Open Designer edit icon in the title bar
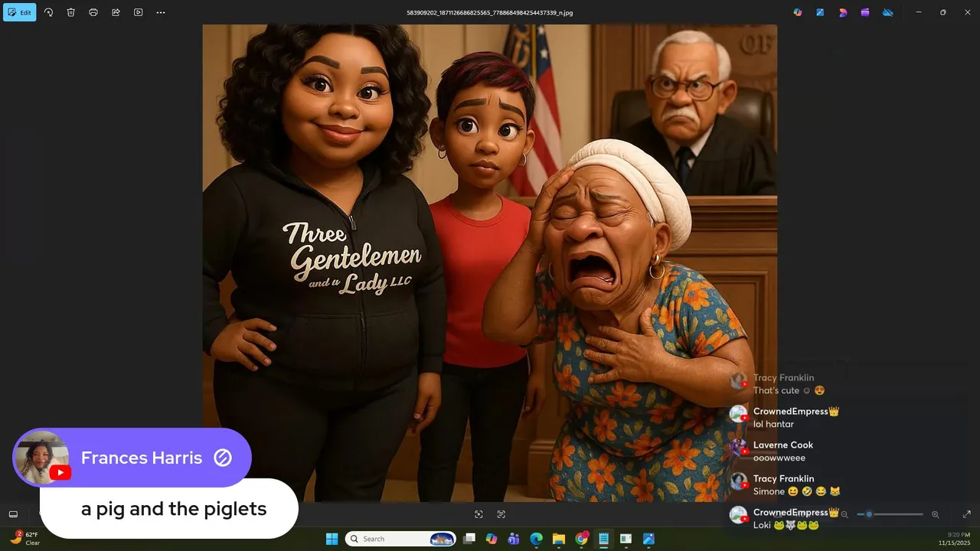 coord(820,12)
